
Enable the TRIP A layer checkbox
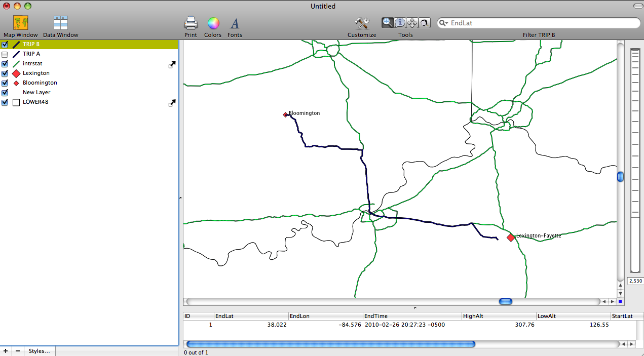click(x=5, y=54)
